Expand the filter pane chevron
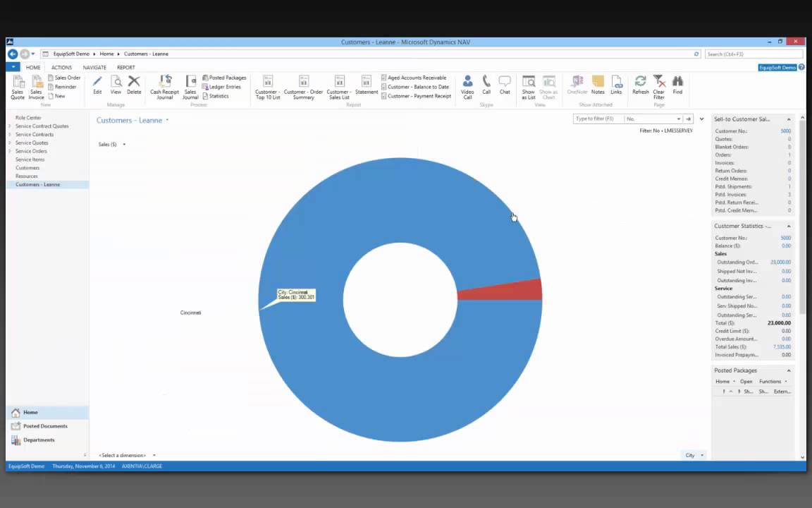Viewport: 812px width, 508px height. coord(702,119)
